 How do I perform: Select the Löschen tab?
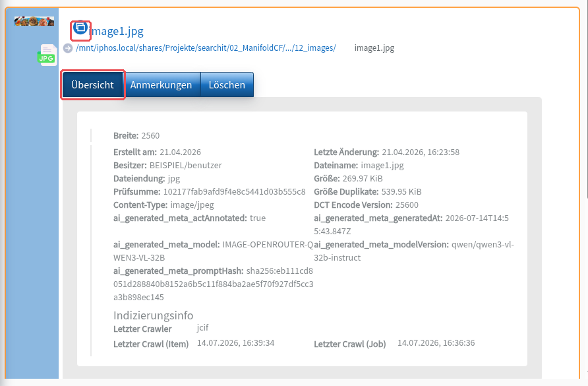point(227,85)
